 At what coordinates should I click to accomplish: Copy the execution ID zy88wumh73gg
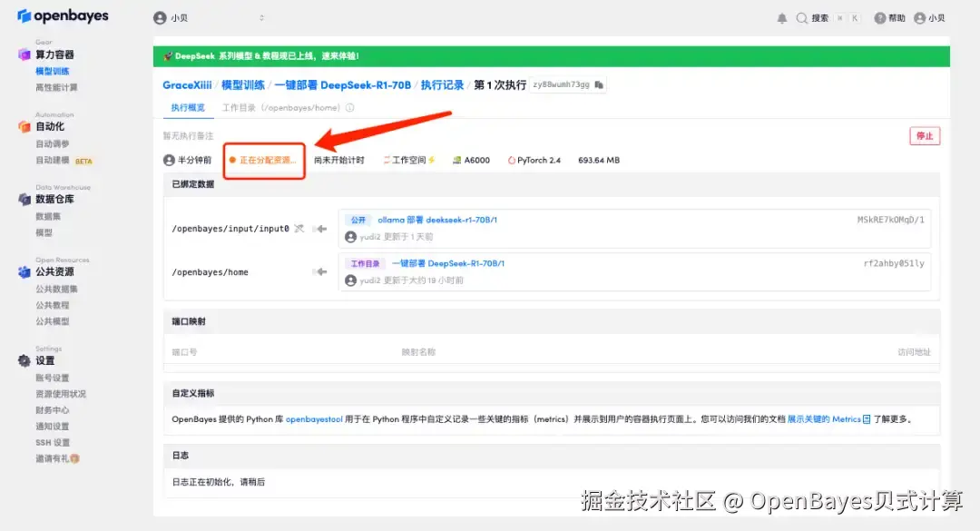point(600,84)
